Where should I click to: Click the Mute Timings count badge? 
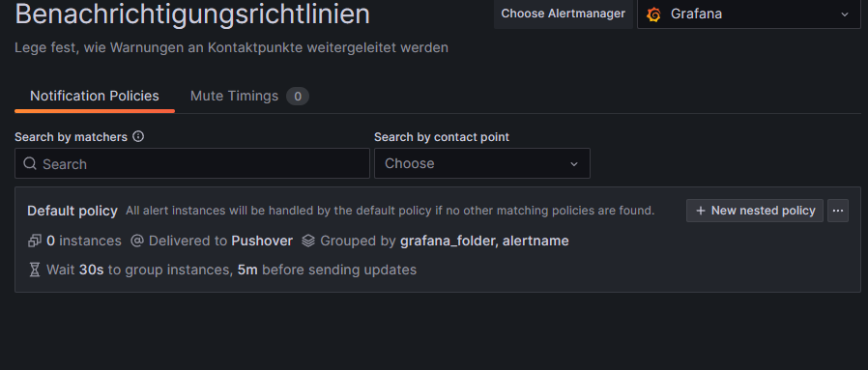pos(298,97)
